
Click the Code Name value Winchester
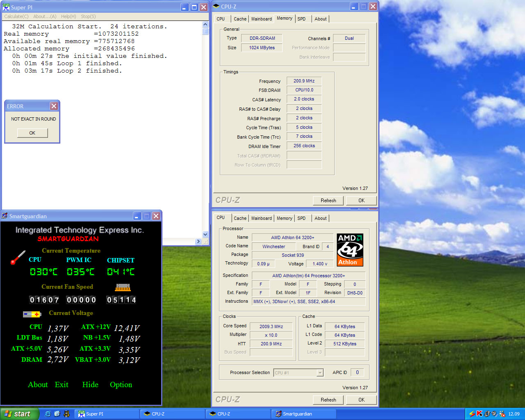pyautogui.click(x=274, y=247)
